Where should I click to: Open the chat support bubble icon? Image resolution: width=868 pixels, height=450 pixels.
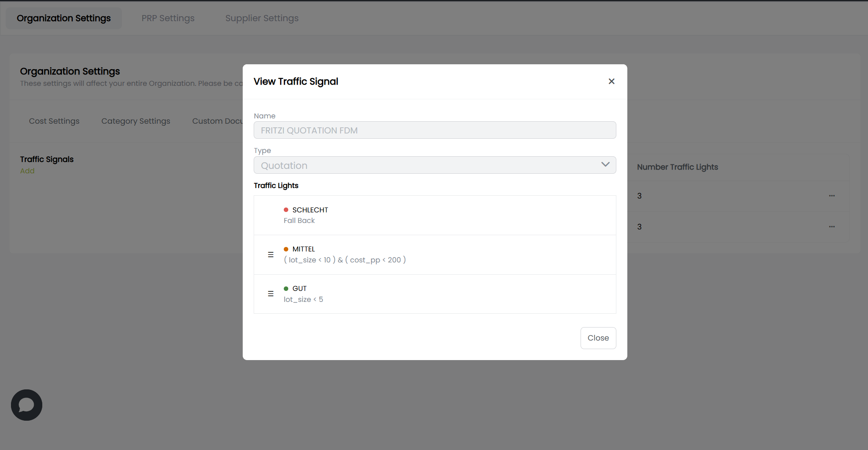(x=26, y=405)
